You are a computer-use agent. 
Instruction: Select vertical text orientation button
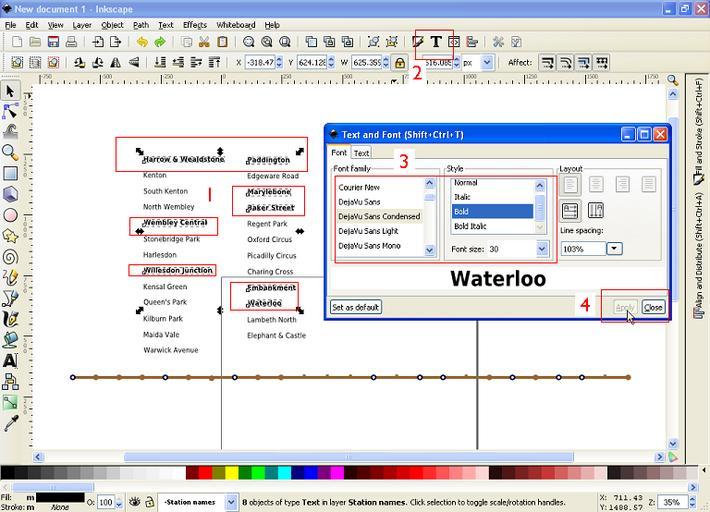(595, 211)
